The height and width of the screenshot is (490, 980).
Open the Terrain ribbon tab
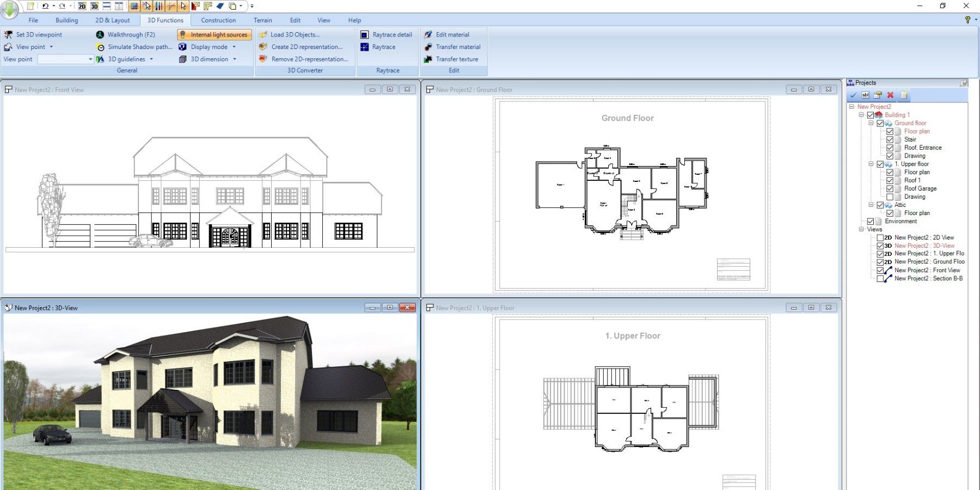coord(262,20)
